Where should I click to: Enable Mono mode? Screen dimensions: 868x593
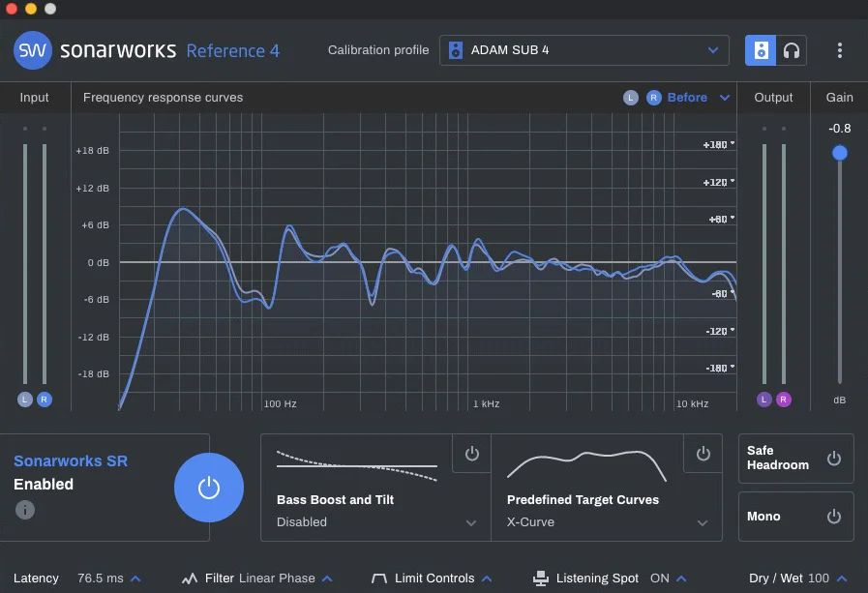click(x=834, y=517)
